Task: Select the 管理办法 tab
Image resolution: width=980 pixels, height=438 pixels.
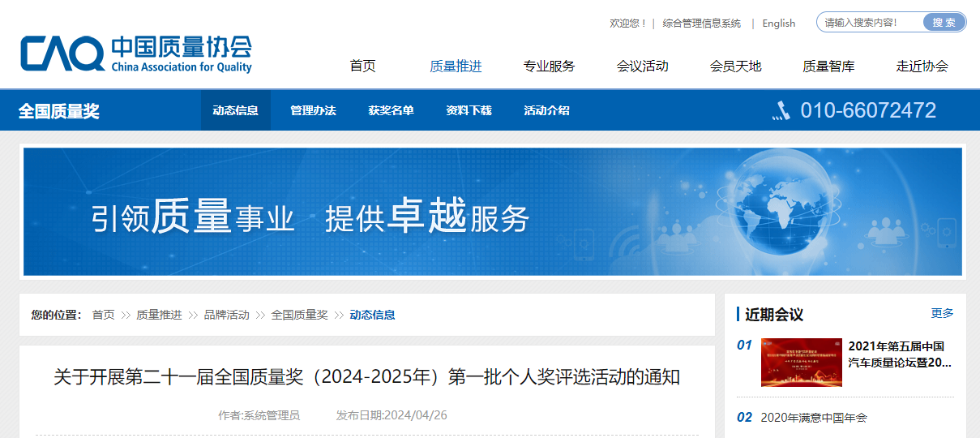Action: [313, 110]
